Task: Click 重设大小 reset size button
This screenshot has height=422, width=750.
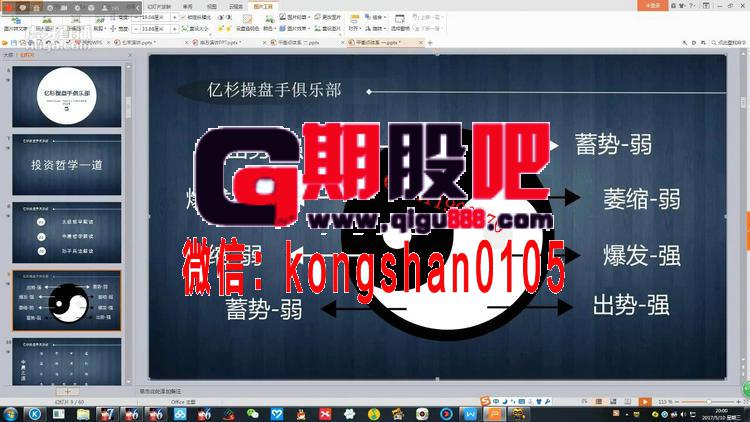Action: (195, 29)
